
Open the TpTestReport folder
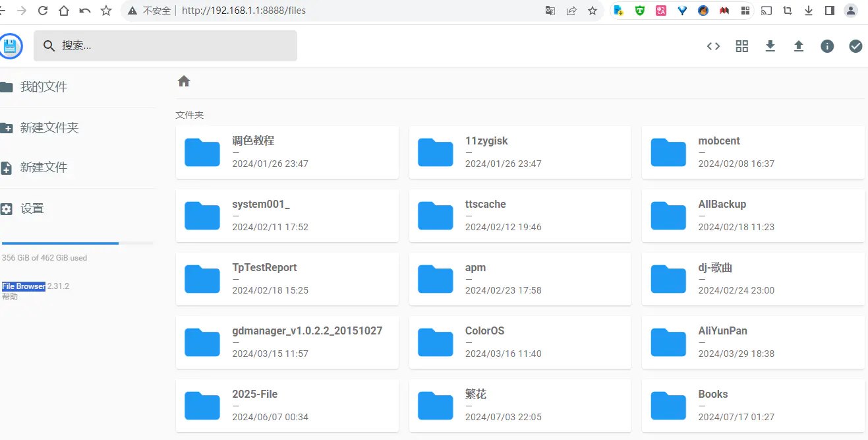click(287, 279)
